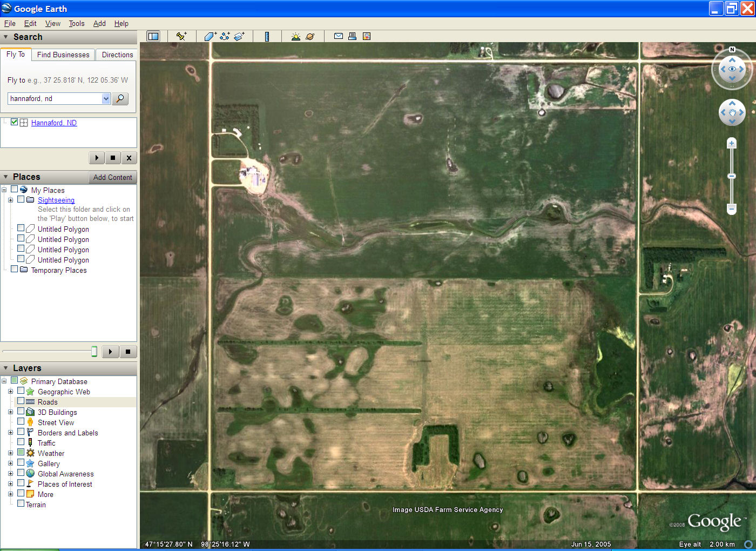Click the hand icon in move joystick
The height and width of the screenshot is (551, 756).
click(732, 112)
